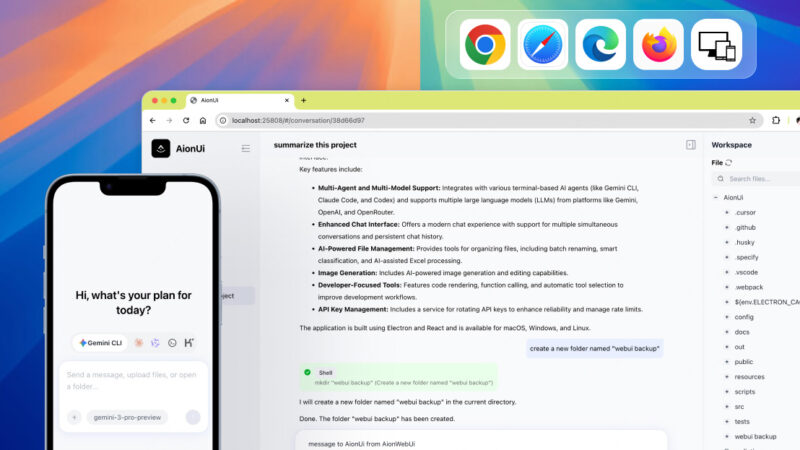Click the Firefox browser icon
The width and height of the screenshot is (800, 450).
pyautogui.click(x=658, y=44)
